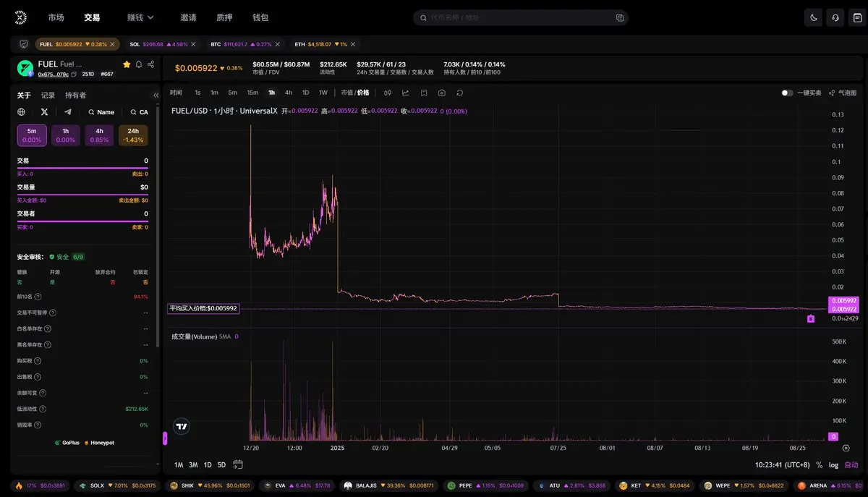Share the FUEL token page
Image resolution: width=868 pixels, height=497 pixels.
[150, 64]
